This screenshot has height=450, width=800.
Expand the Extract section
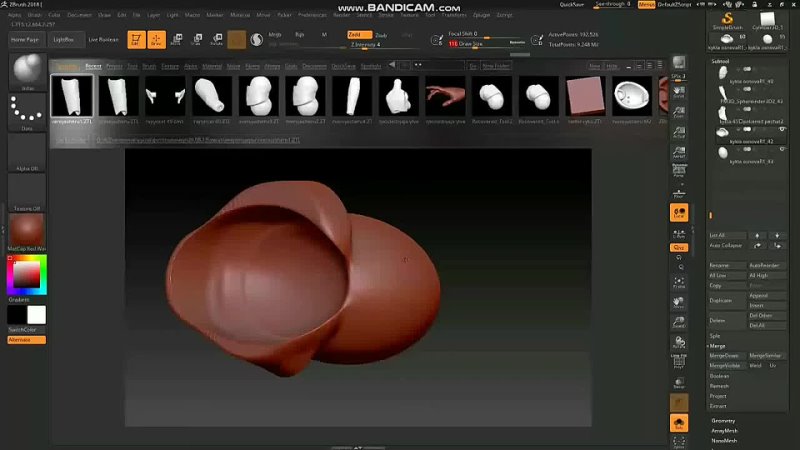(x=718, y=406)
